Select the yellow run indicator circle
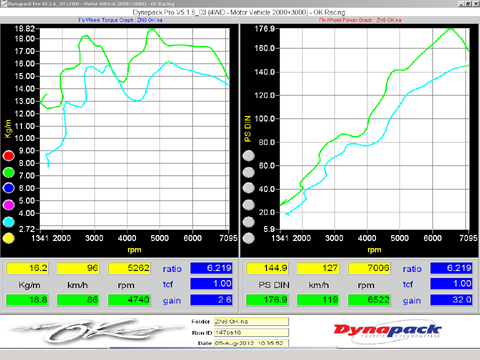 click(9, 238)
